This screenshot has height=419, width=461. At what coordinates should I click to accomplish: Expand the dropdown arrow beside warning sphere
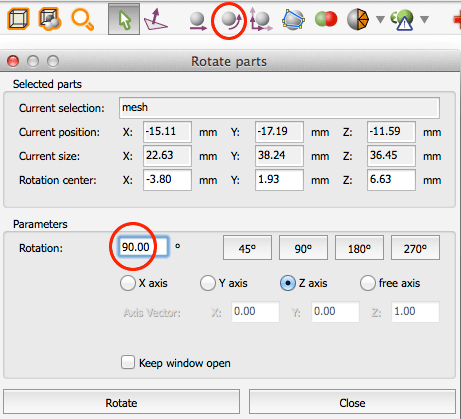pos(424,19)
